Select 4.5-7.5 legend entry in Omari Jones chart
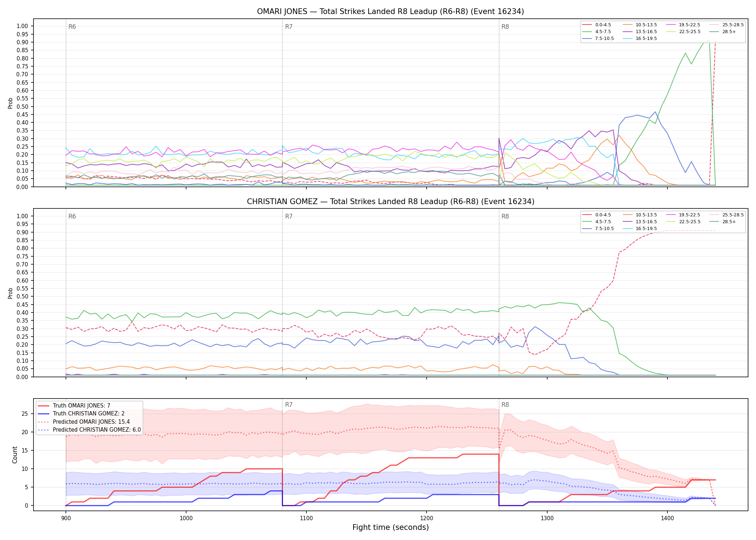The image size is (756, 540). tap(597, 32)
